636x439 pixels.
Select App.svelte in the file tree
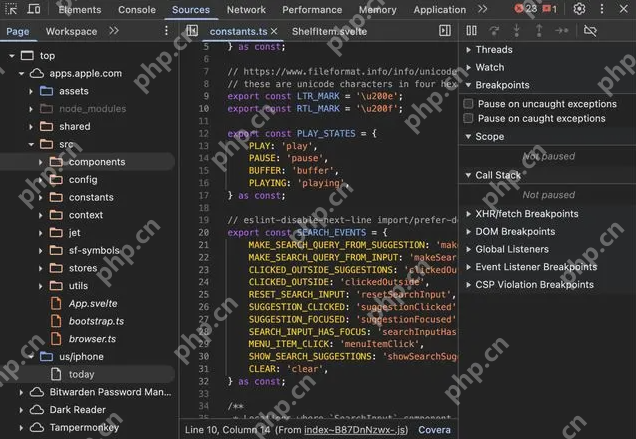(93, 302)
